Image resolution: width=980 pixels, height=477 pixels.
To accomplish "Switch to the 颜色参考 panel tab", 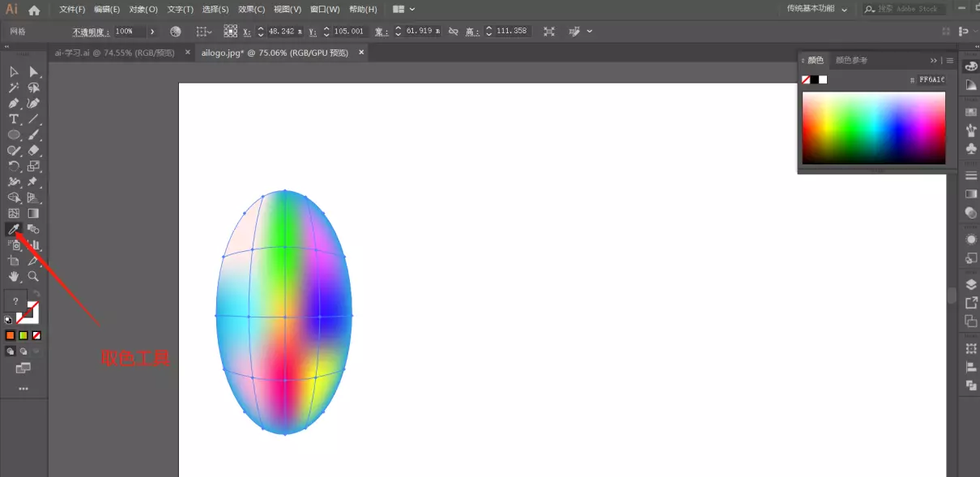I will click(851, 60).
